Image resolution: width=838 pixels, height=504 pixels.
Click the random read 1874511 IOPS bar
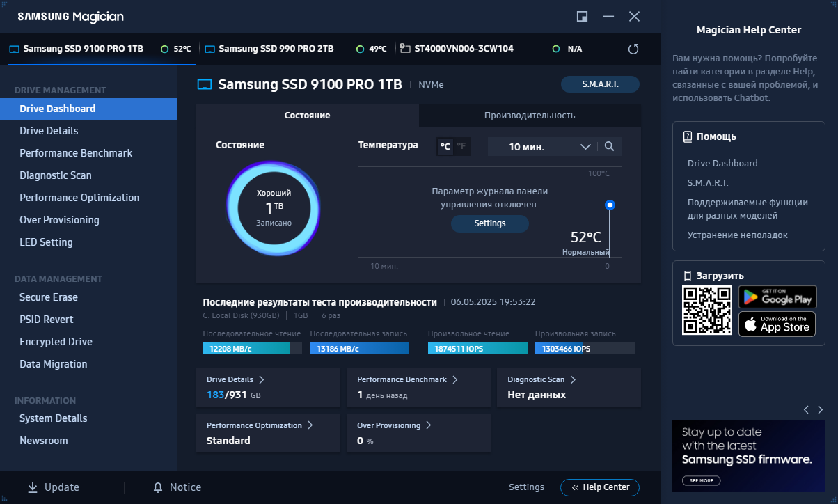(x=477, y=348)
